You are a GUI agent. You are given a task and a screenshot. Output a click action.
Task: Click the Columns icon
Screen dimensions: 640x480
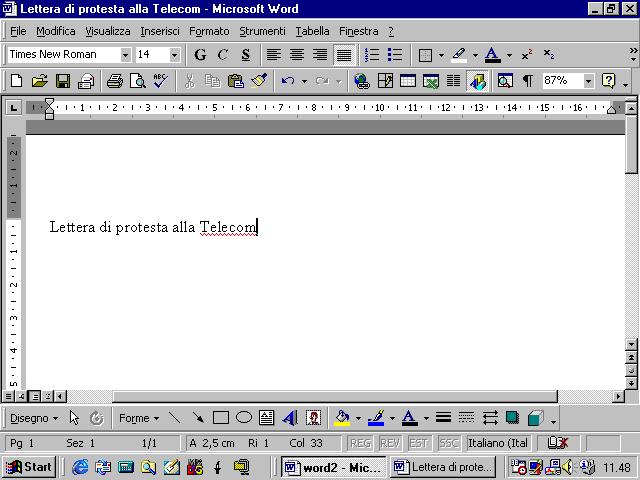click(453, 81)
